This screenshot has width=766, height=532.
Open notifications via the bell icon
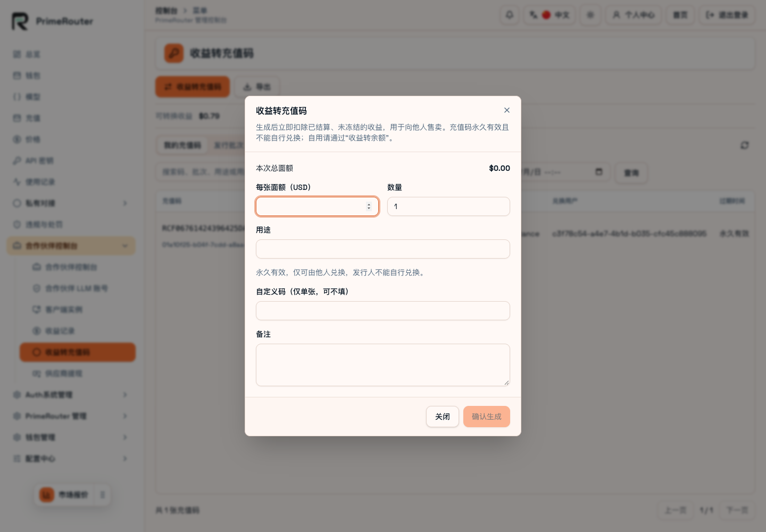coord(510,15)
